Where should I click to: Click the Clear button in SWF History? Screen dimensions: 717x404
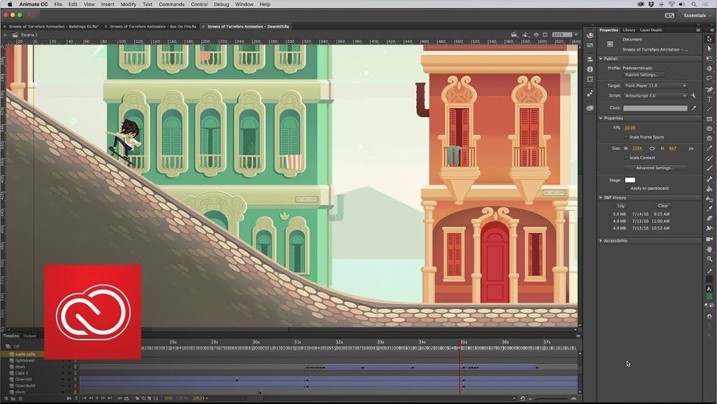663,206
